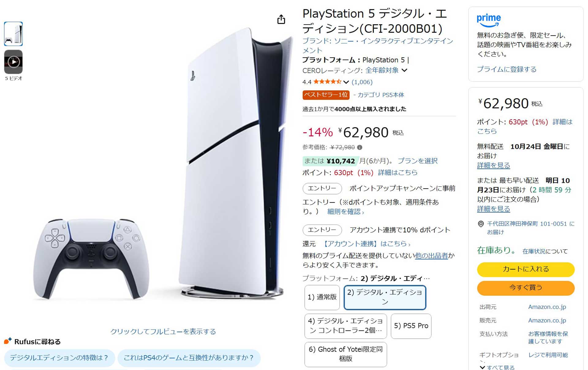This screenshot has height=370, width=588.
Task: Click the カートに入れる button
Action: coord(526,270)
